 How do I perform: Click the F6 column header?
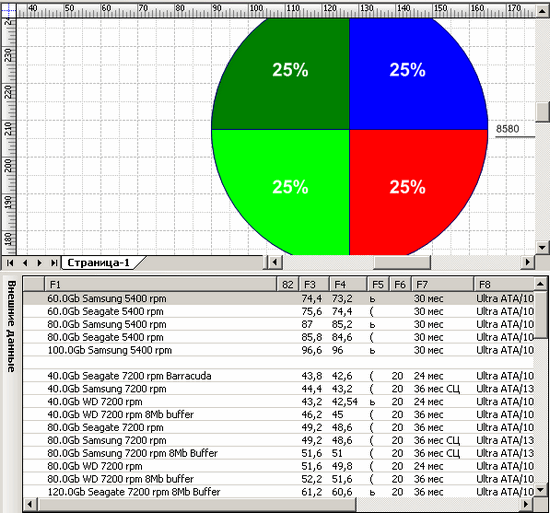(x=400, y=284)
